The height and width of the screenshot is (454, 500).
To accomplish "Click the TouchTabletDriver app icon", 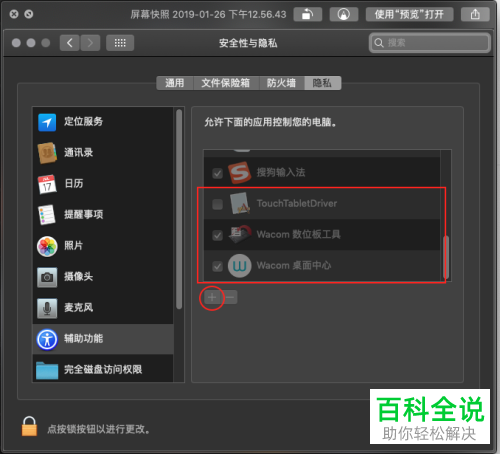I will [240, 203].
